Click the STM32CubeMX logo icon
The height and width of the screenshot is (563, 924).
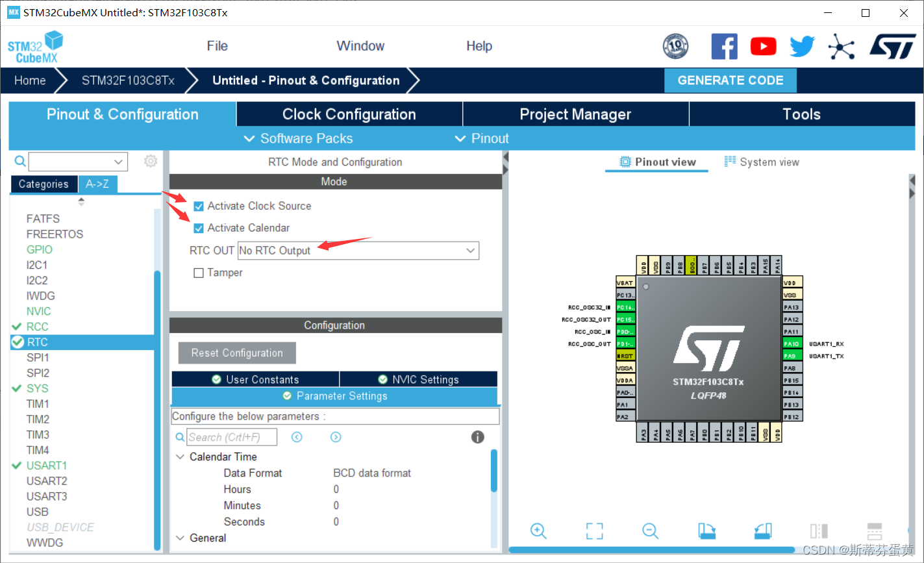click(x=35, y=47)
